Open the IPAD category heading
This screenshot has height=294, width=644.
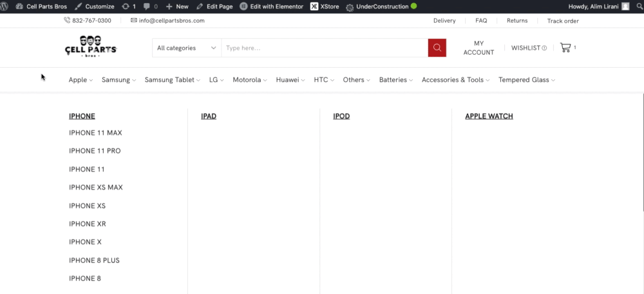pyautogui.click(x=209, y=116)
